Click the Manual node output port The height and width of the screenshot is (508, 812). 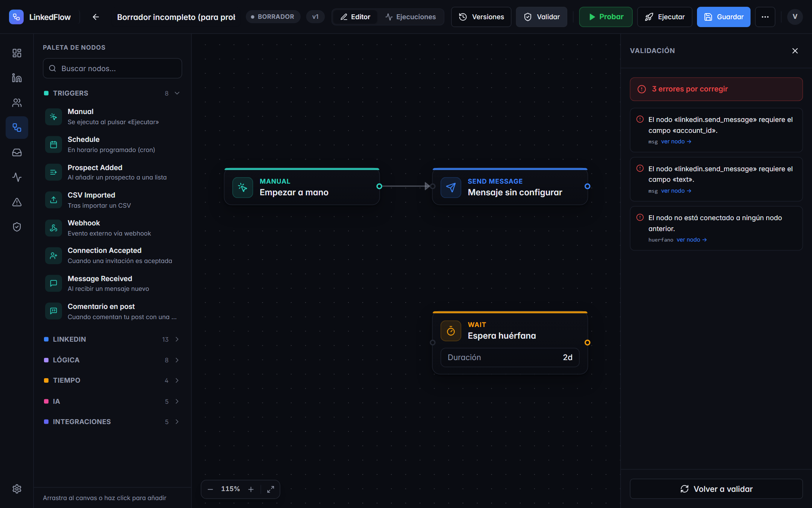pyautogui.click(x=379, y=186)
